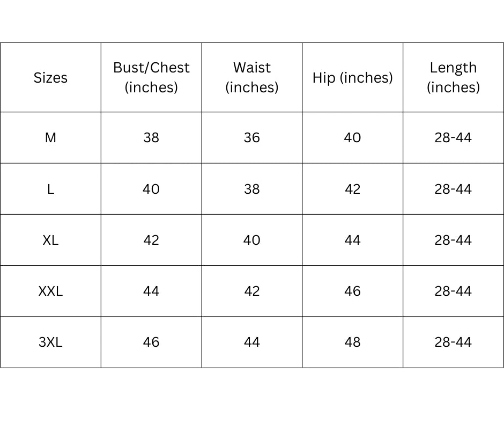Click the size M row label
The width and height of the screenshot is (504, 423).
(x=50, y=138)
